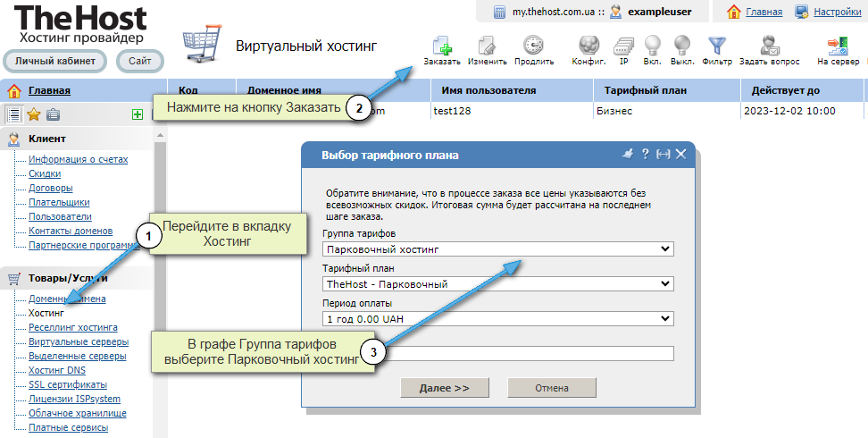The width and height of the screenshot is (868, 438).
Task: Open the IP addresses toolbar icon
Action: coord(624,46)
